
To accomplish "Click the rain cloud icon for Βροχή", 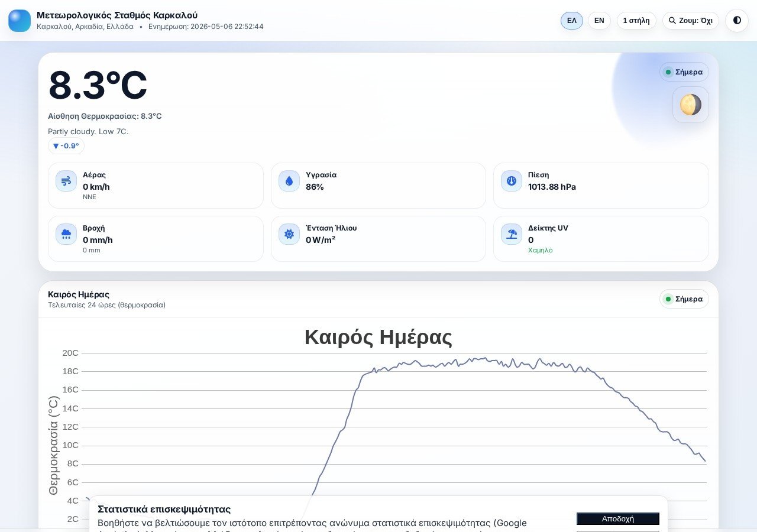I will (x=66, y=234).
